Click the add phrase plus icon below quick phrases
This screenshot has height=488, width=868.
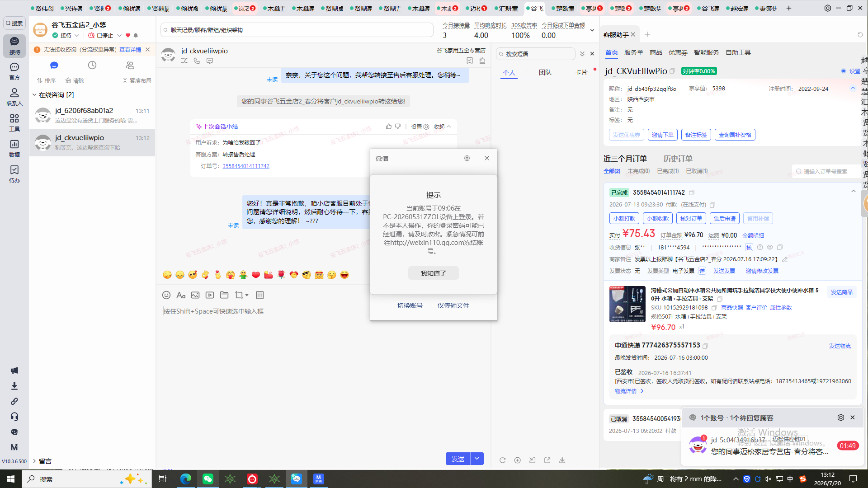(x=517, y=460)
